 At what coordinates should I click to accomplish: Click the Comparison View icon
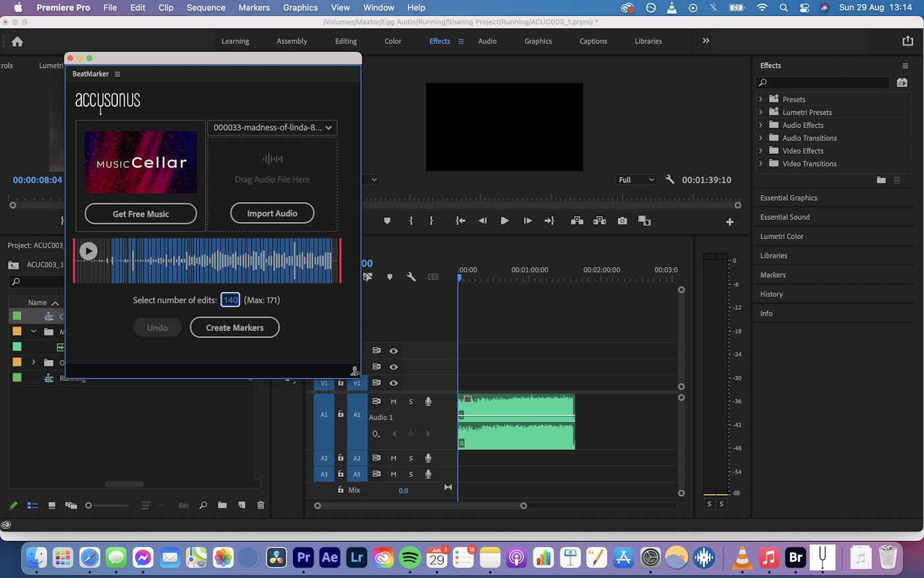coord(645,221)
